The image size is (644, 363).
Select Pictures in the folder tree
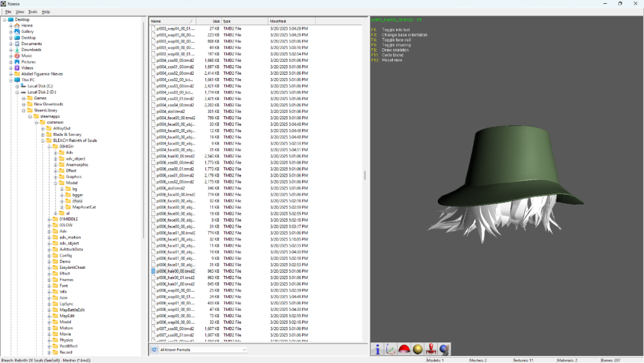pyautogui.click(x=28, y=62)
